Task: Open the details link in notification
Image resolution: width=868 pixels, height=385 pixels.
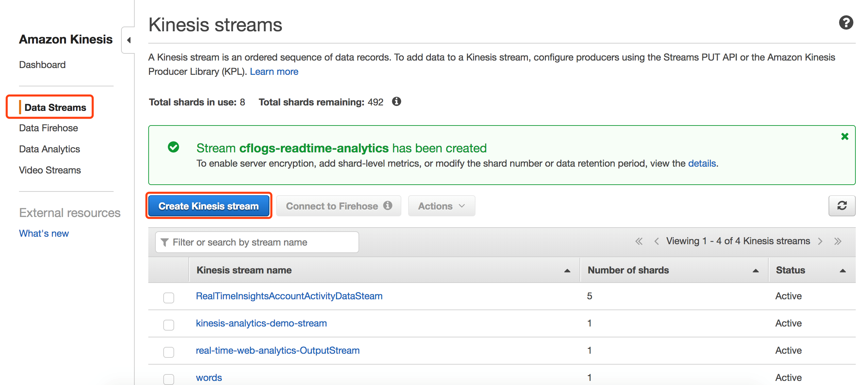Action: pyautogui.click(x=702, y=164)
